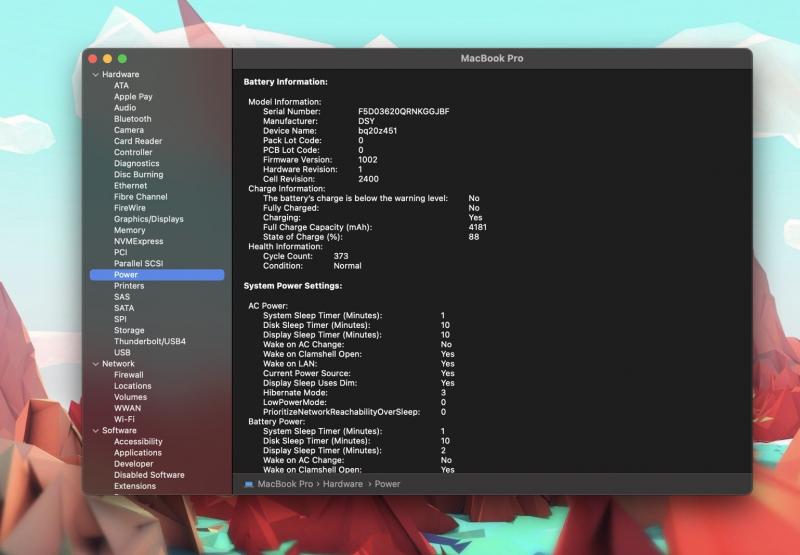
Task: Click the Cell Revision value 2400
Action: click(368, 180)
